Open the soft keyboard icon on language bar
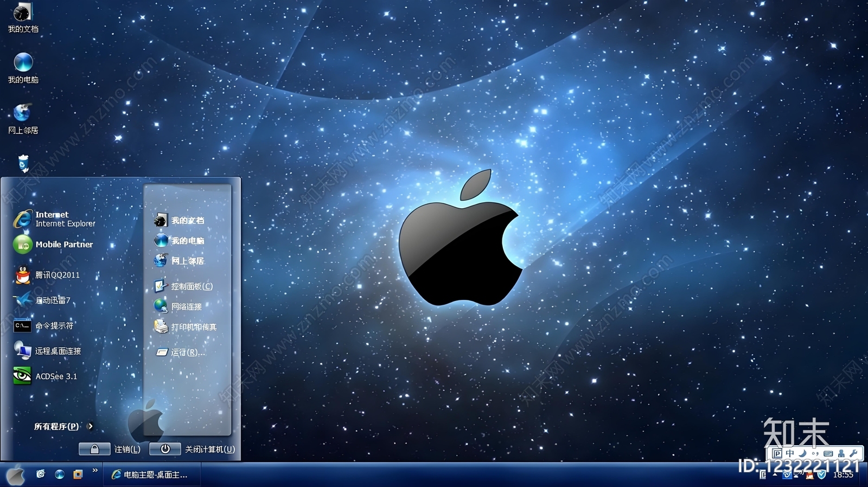This screenshot has height=487, width=868. pyautogui.click(x=828, y=453)
